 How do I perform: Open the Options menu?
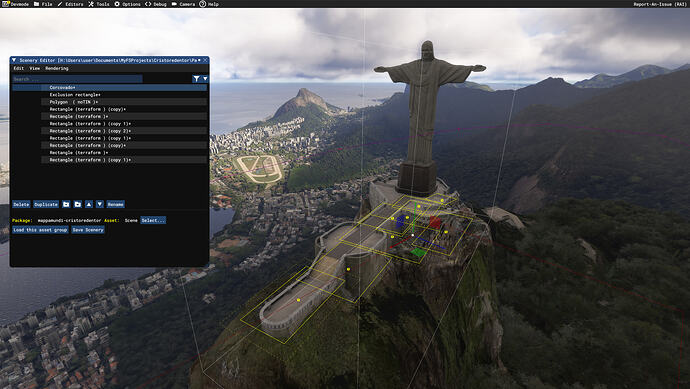128,4
